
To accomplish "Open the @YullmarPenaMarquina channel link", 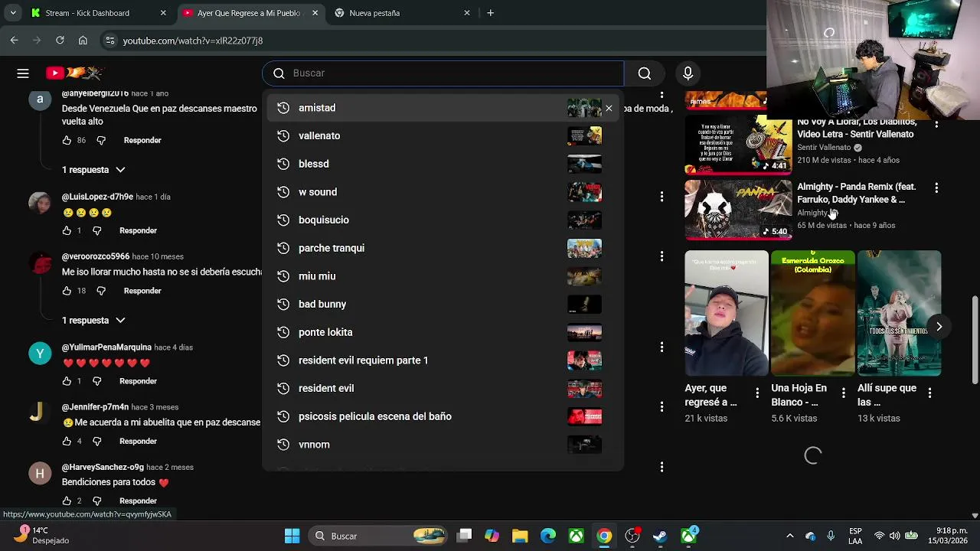I will pyautogui.click(x=106, y=347).
